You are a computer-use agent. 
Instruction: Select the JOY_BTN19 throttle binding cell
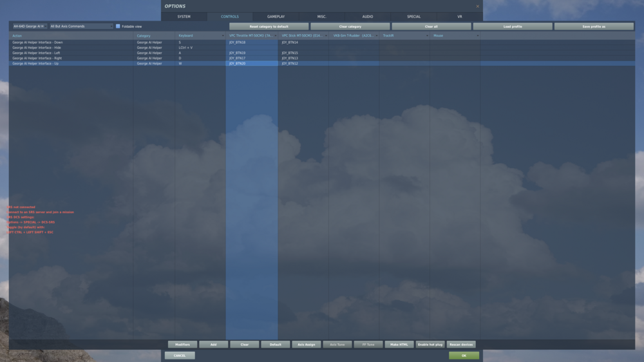tap(252, 53)
